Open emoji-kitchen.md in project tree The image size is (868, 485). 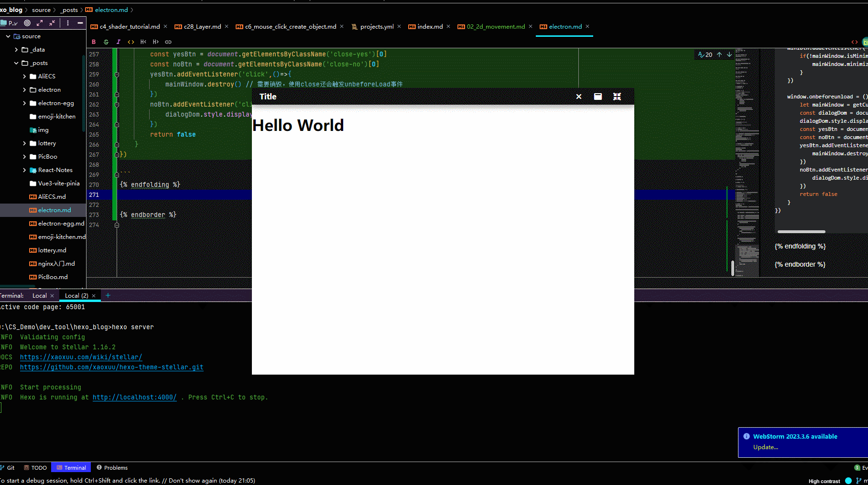(x=57, y=237)
